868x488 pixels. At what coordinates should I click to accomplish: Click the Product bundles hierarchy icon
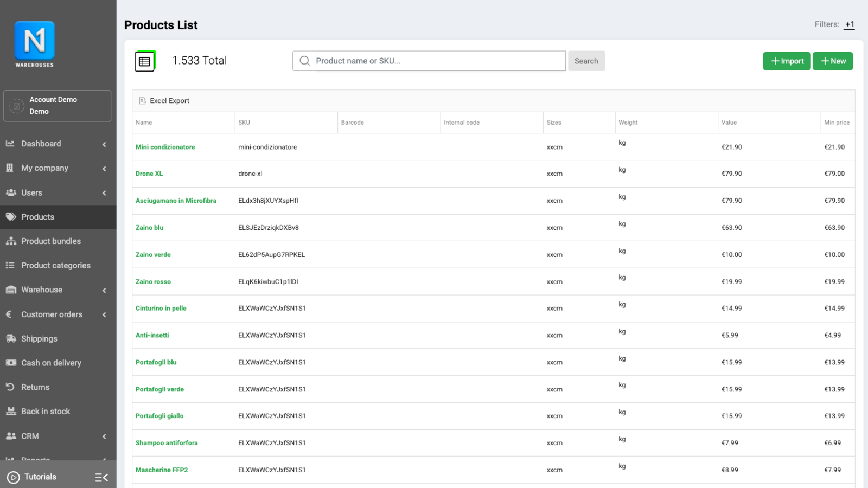[11, 241]
